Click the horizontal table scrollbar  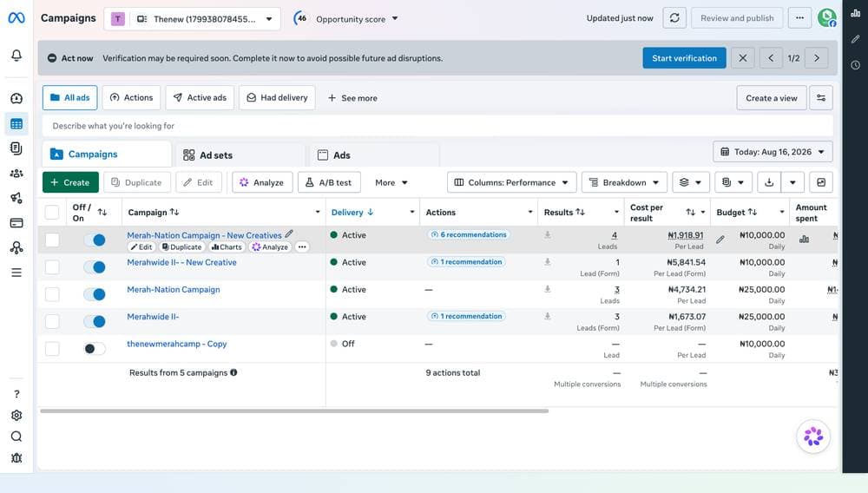[x=294, y=411]
